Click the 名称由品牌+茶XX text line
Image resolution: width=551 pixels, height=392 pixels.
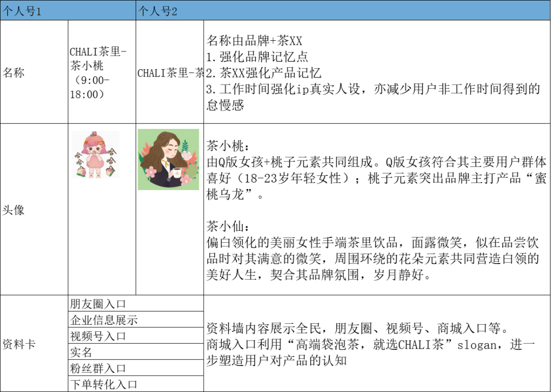point(255,40)
